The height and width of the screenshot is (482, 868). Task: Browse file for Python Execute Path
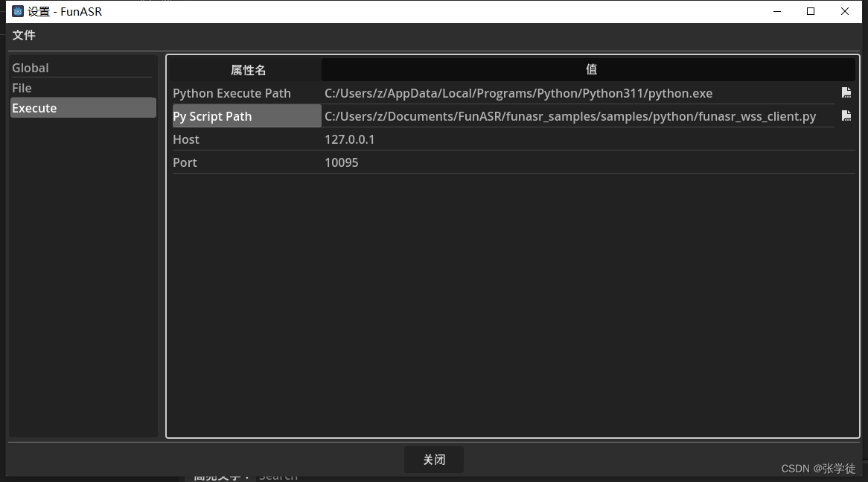coord(846,92)
